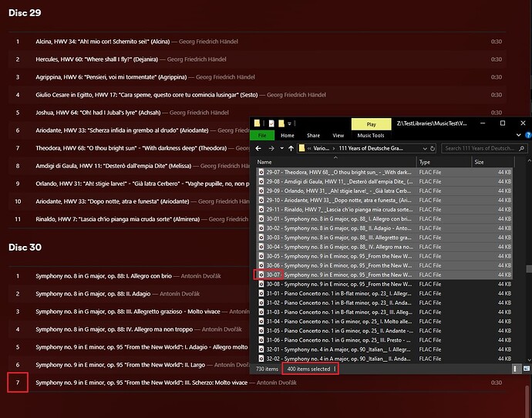The height and width of the screenshot is (418, 532).
Task: Click scroll-down arrow of file list
Action: point(529,360)
